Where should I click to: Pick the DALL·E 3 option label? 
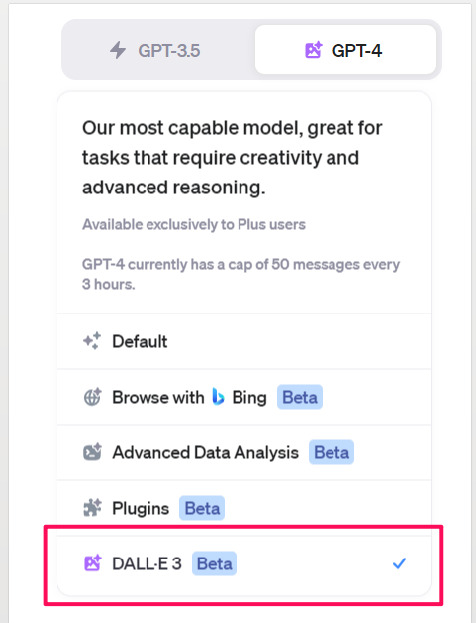[147, 563]
